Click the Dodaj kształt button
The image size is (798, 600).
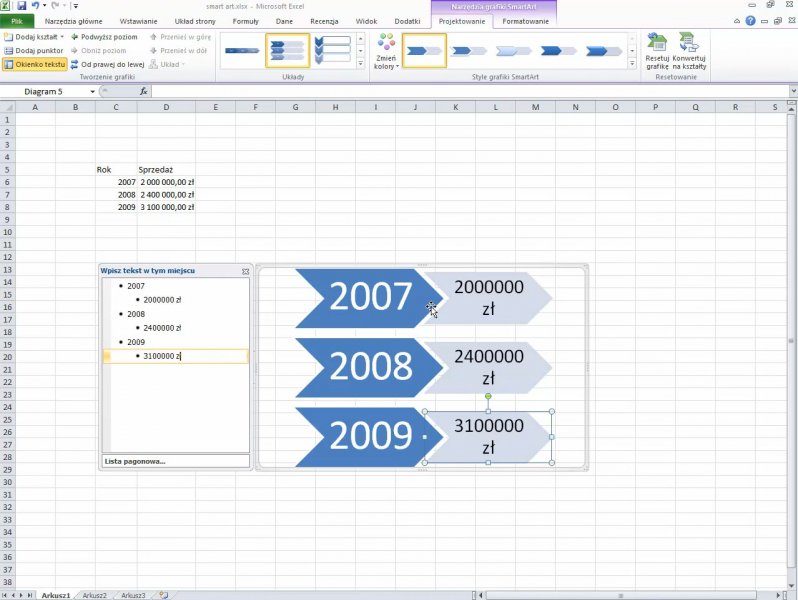30,36
